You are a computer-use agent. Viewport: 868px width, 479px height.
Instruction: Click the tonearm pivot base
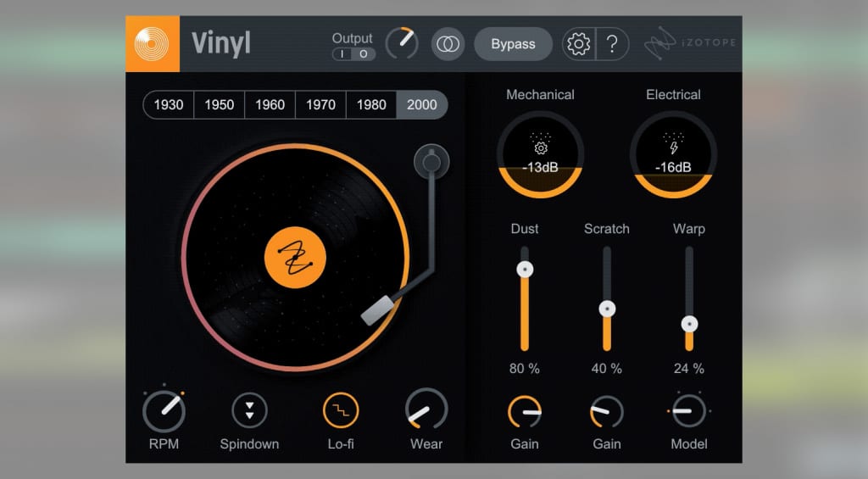coord(431,162)
